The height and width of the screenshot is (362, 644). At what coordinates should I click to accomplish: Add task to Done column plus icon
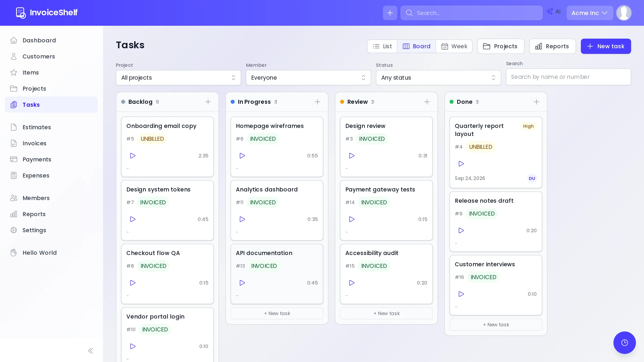536,102
